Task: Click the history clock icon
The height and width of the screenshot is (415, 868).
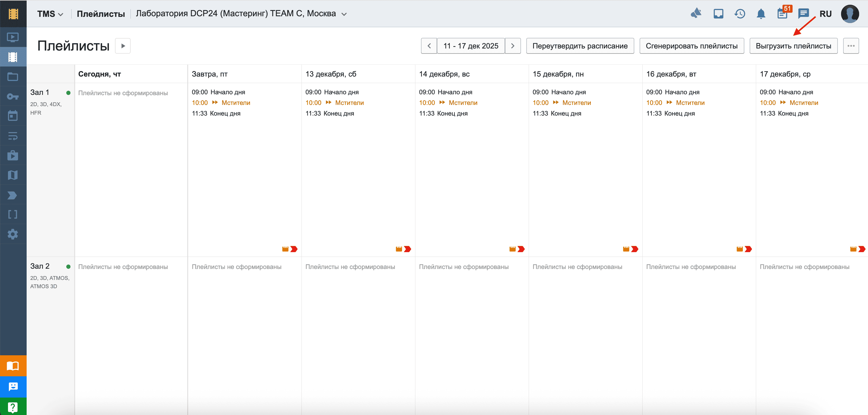Action: click(740, 14)
